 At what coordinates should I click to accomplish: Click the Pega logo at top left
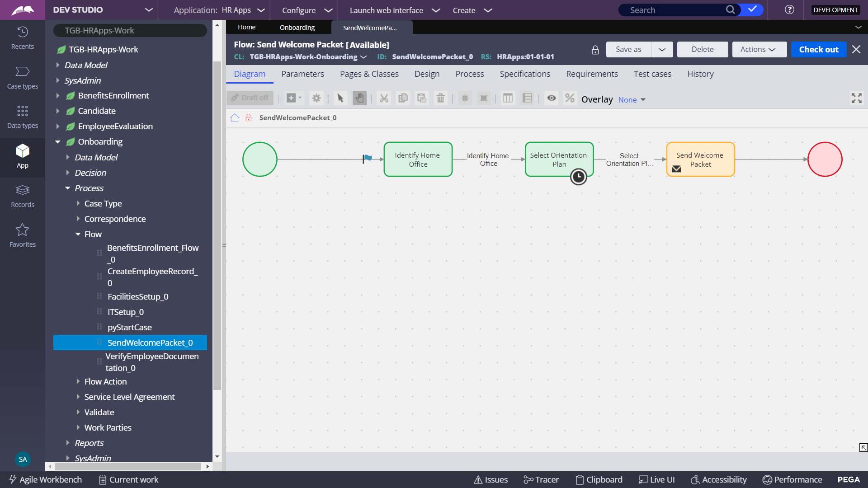23,10
